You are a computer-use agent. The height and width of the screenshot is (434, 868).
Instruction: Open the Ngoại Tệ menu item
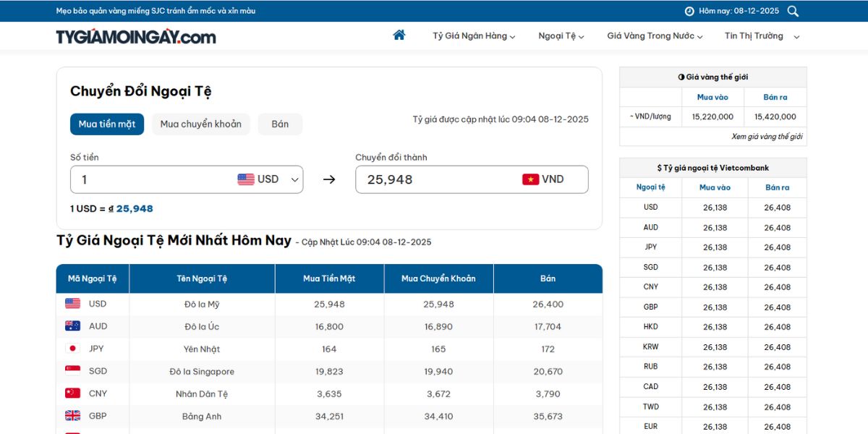tap(559, 35)
